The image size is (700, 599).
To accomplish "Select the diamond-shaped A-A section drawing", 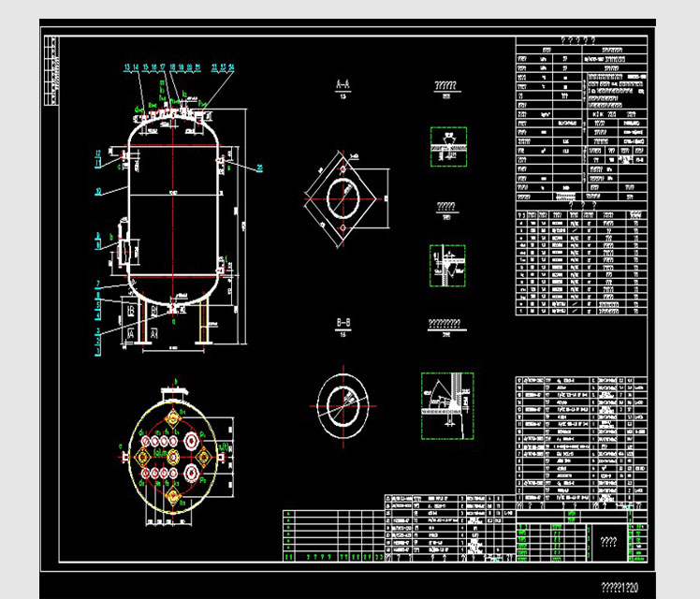I will [346, 198].
